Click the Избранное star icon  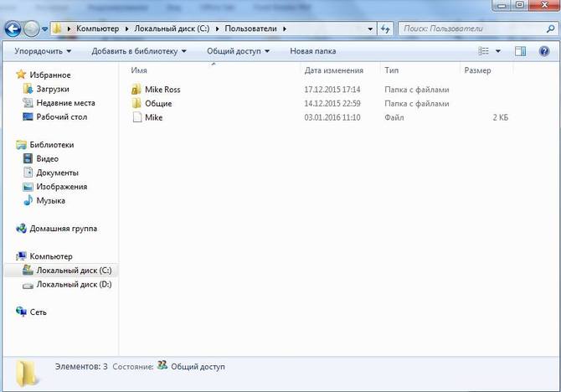21,75
